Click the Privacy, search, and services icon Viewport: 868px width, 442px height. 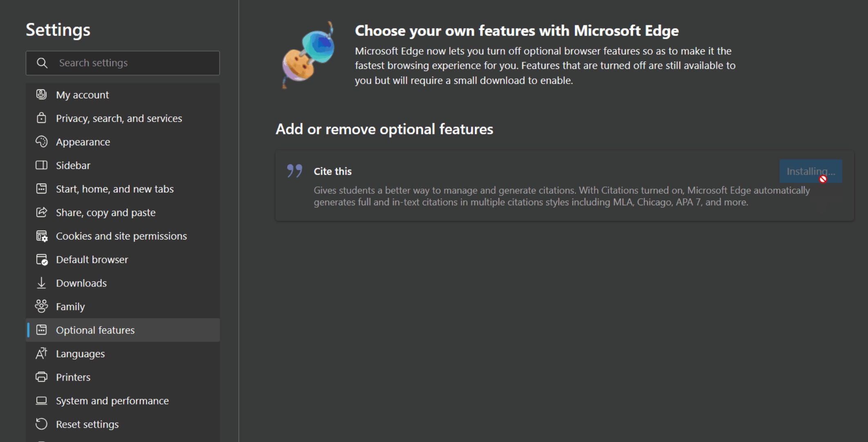[41, 118]
